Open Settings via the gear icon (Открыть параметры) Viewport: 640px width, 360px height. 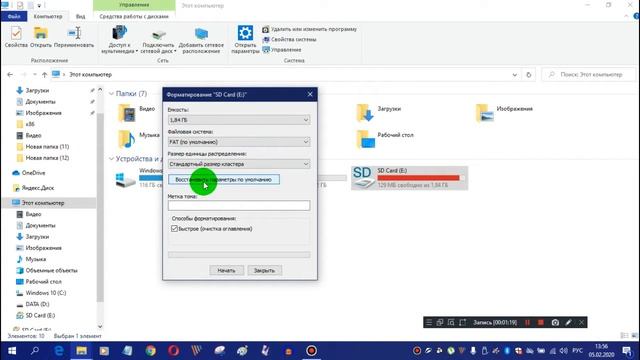click(245, 40)
